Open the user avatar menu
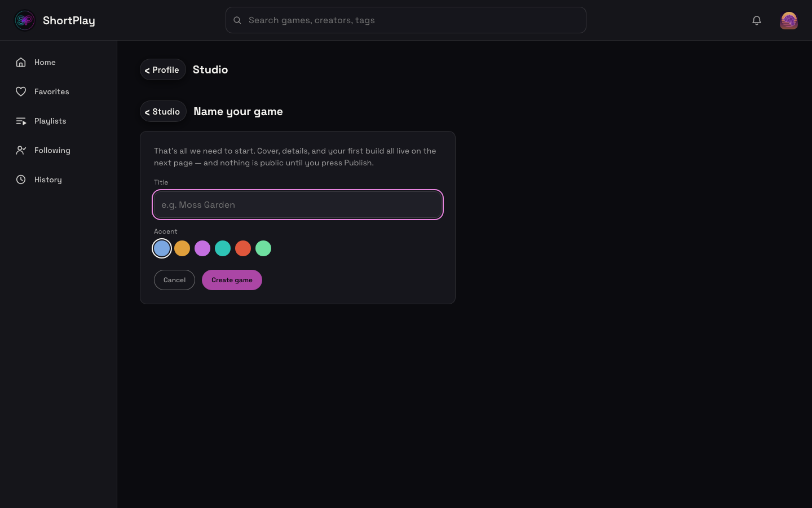 pyautogui.click(x=789, y=20)
